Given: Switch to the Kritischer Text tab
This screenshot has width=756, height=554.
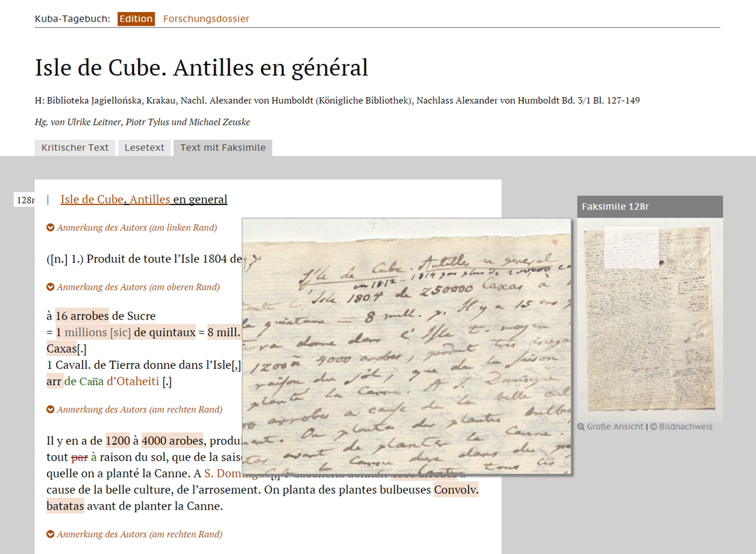Looking at the screenshot, I should click(75, 148).
